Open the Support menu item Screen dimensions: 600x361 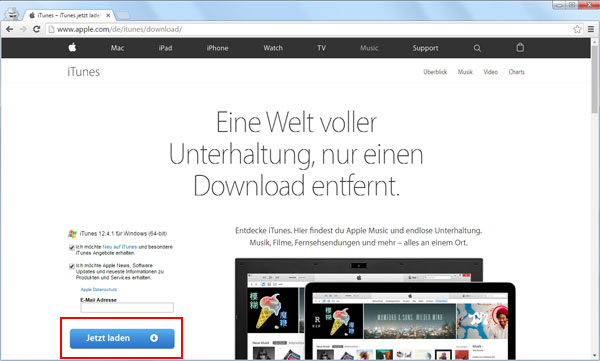(x=426, y=48)
